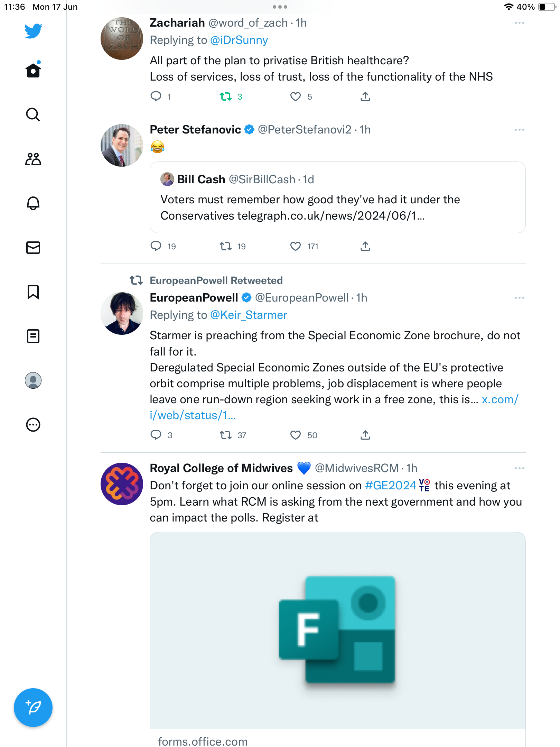Tap the compose new tweet button
This screenshot has width=560, height=747.
[33, 708]
